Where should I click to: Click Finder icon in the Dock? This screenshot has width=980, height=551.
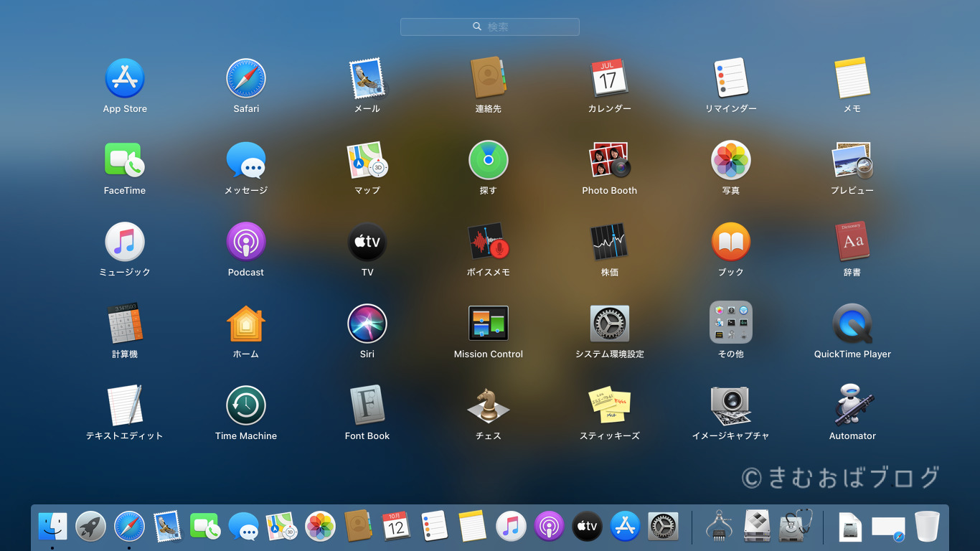click(x=52, y=527)
